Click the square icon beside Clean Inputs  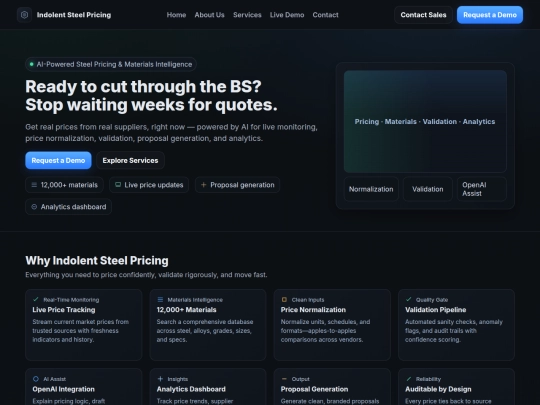coord(284,300)
